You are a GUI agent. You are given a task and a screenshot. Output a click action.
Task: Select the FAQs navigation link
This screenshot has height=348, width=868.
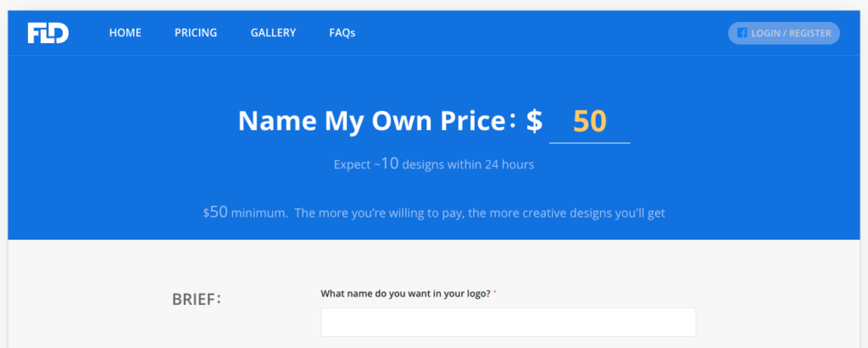(342, 33)
